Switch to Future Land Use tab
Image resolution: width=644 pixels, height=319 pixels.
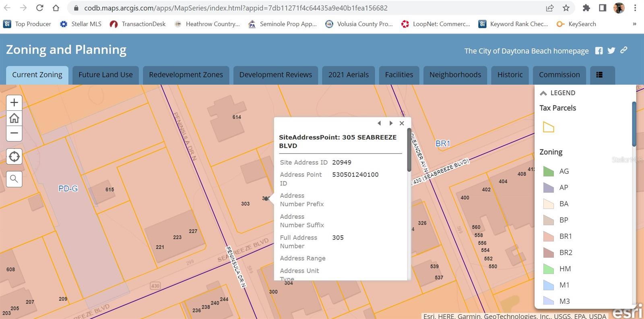tap(105, 75)
